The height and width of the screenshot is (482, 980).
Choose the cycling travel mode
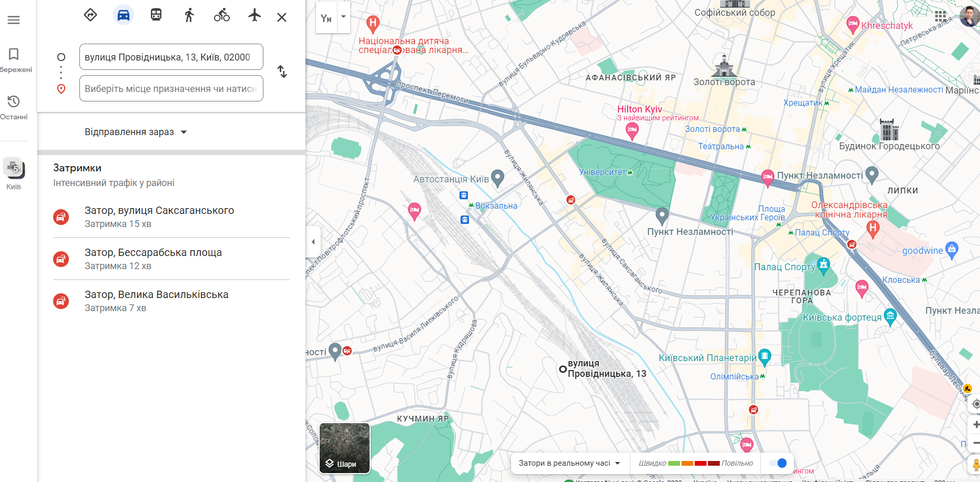(221, 15)
